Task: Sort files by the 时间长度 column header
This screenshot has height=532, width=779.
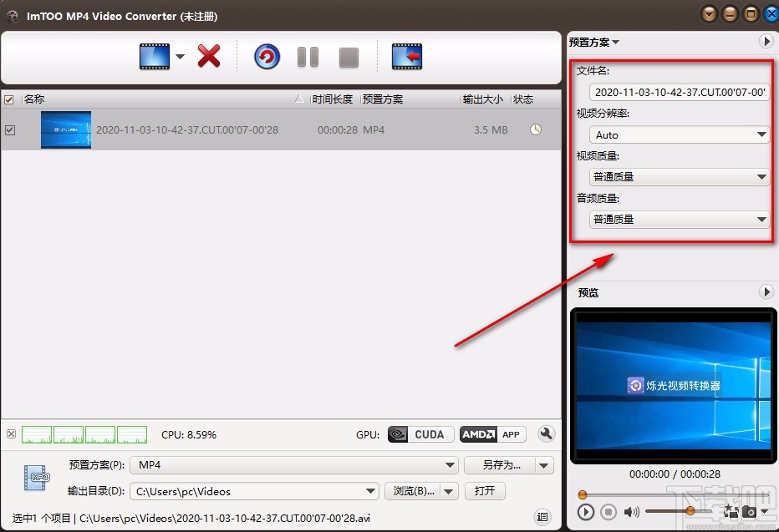Action: click(332, 99)
